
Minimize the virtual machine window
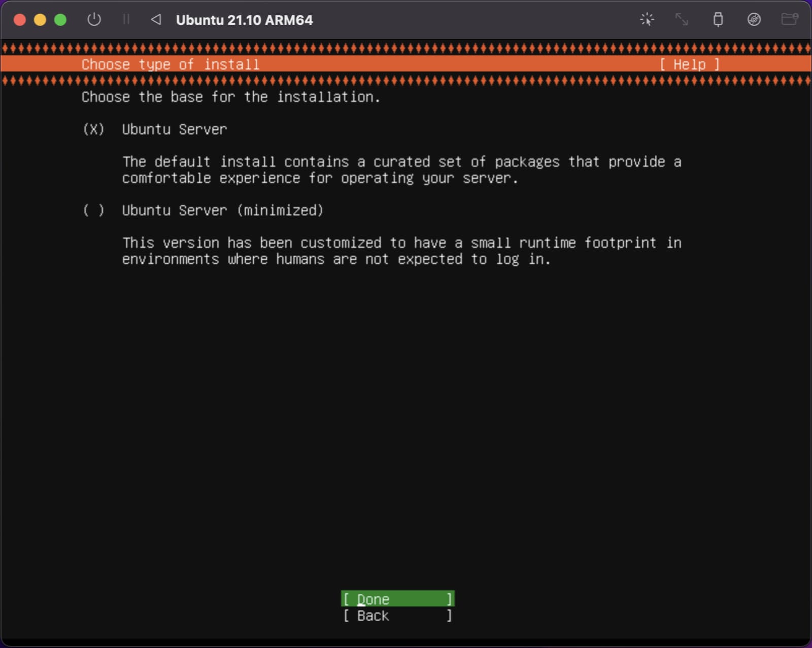40,20
